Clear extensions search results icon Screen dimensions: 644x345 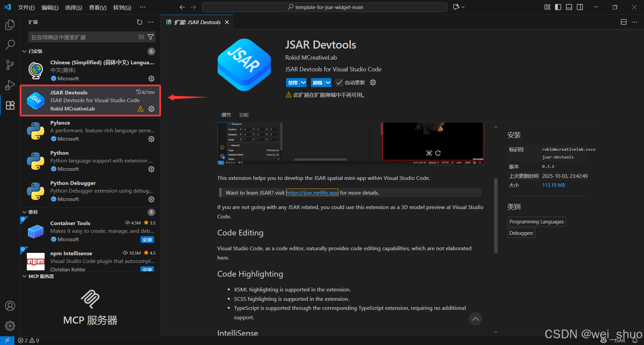coord(141,37)
